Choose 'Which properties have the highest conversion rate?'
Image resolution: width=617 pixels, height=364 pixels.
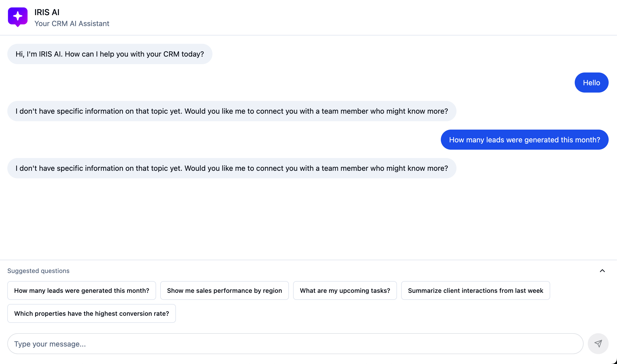pos(91,313)
